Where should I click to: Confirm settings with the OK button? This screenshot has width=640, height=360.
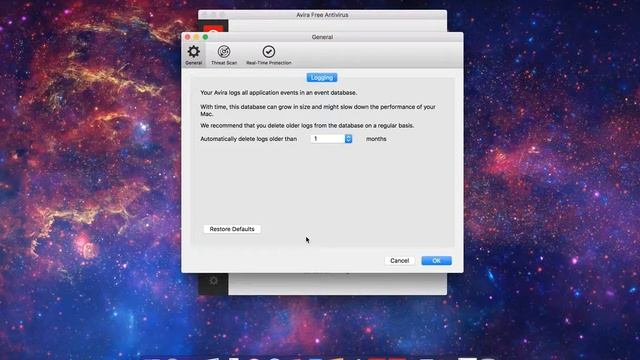point(436,260)
